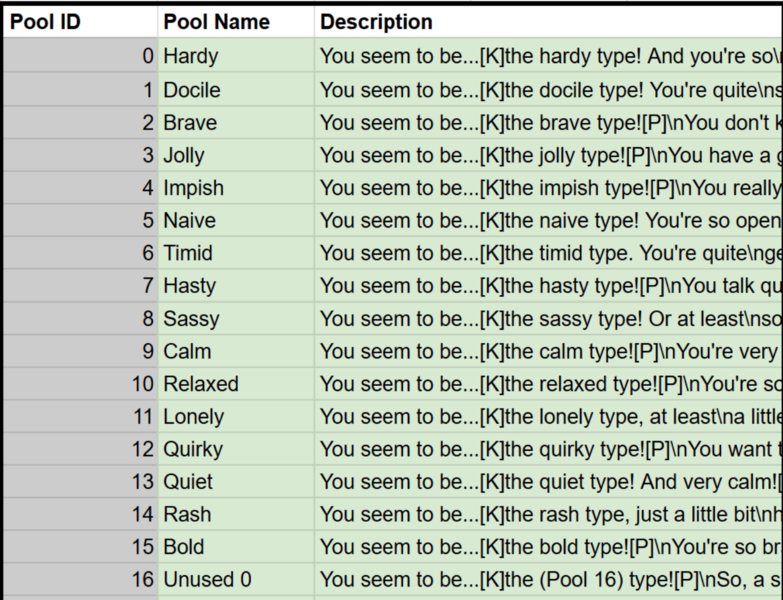Click the Lonely pool name cell
The height and width of the screenshot is (600, 783).
[x=235, y=417]
